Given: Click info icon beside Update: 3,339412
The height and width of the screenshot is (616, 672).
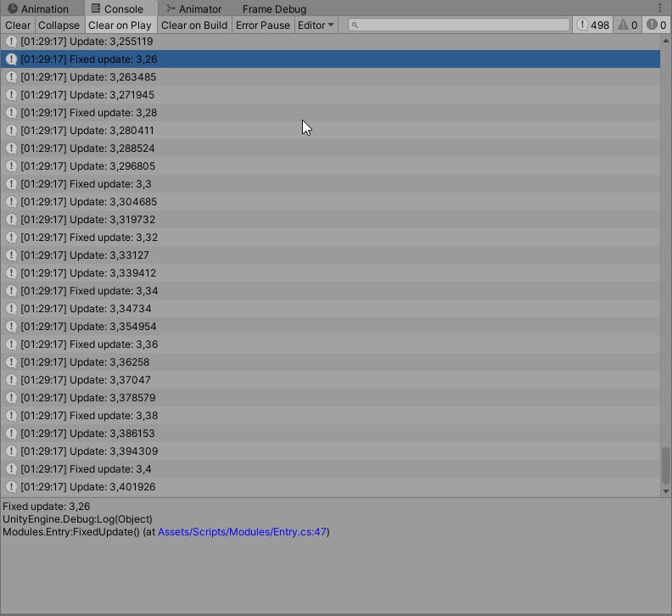Looking at the screenshot, I should [x=12, y=273].
